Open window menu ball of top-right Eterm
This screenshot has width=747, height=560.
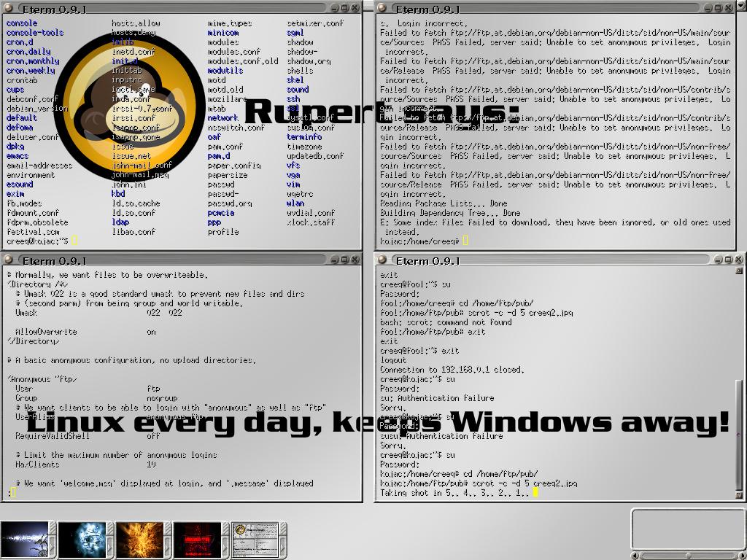(x=381, y=7)
